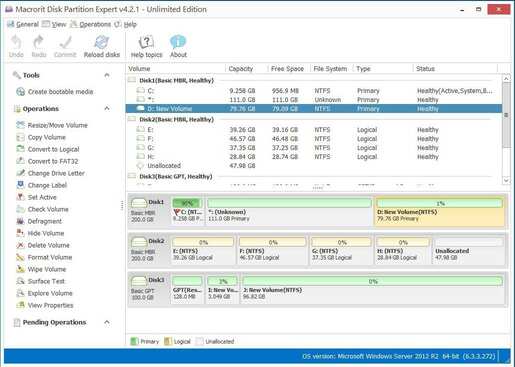The height and width of the screenshot is (367, 515).
Task: Select the G: volume row
Action: tap(314, 148)
